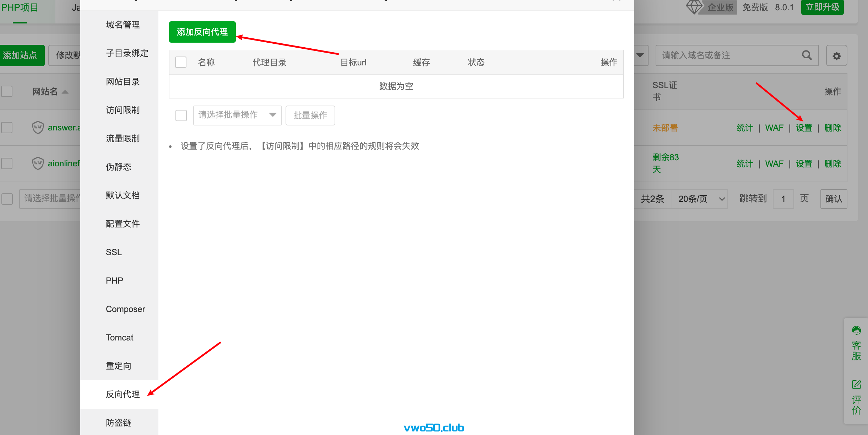Open the 20条/页 page size dropdown
This screenshot has width=868, height=435.
(700, 199)
